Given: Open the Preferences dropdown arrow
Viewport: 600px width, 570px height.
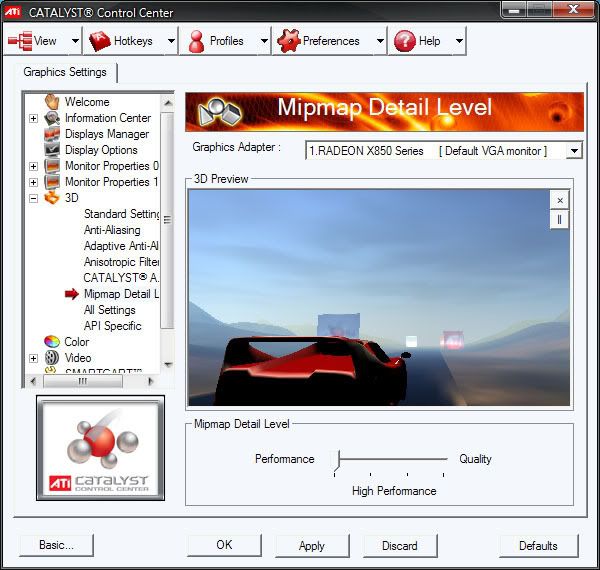Looking at the screenshot, I should click(x=380, y=41).
